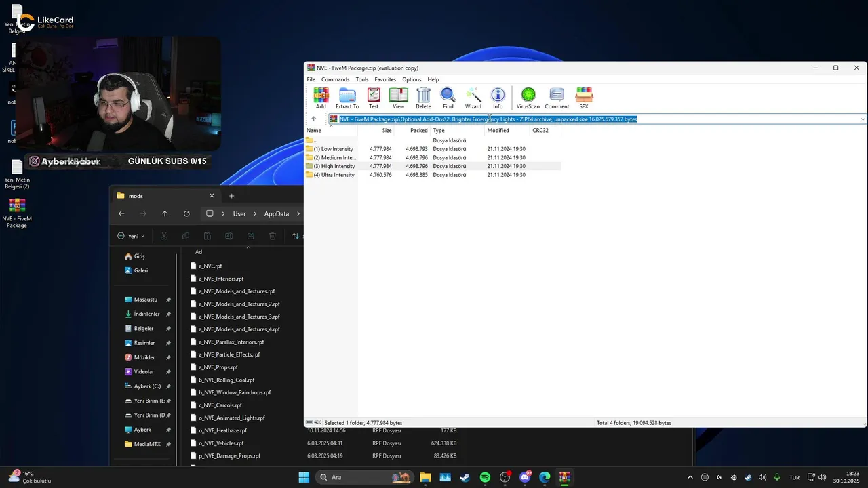Click the Test archive toolbar icon
Screen dimensions: 868x488
tap(374, 98)
